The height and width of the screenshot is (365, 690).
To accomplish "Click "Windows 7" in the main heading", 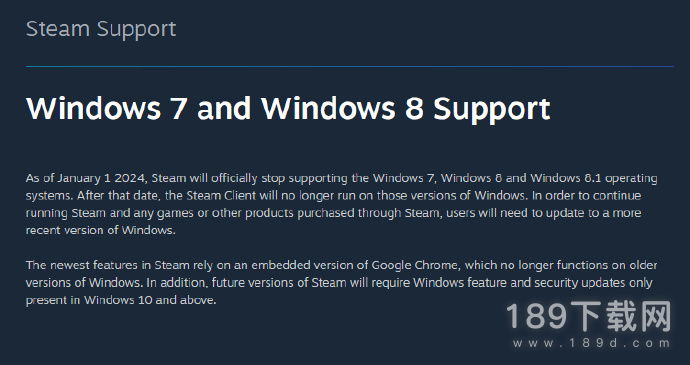I will click(x=106, y=108).
